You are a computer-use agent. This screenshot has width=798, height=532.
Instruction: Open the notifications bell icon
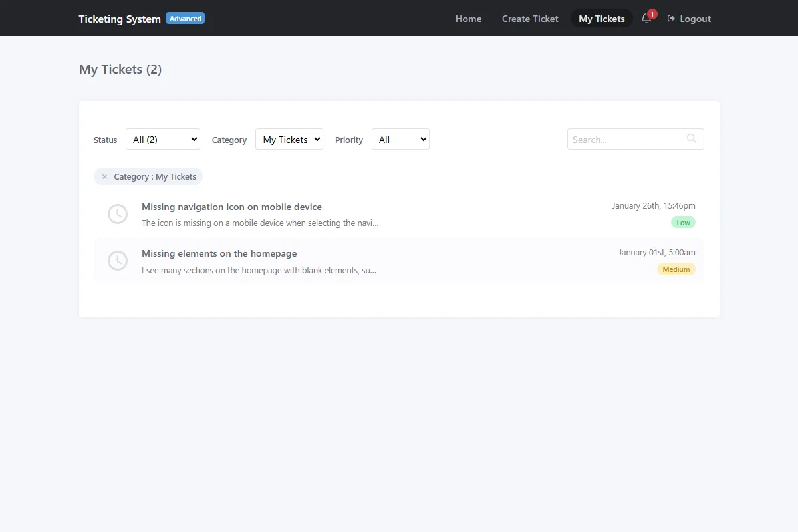[646, 19]
